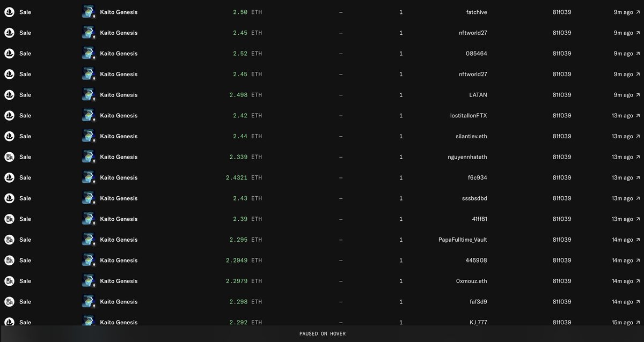Open buyer profile nguyennhateth
Viewport: 644px width, 342px height.
[467, 157]
